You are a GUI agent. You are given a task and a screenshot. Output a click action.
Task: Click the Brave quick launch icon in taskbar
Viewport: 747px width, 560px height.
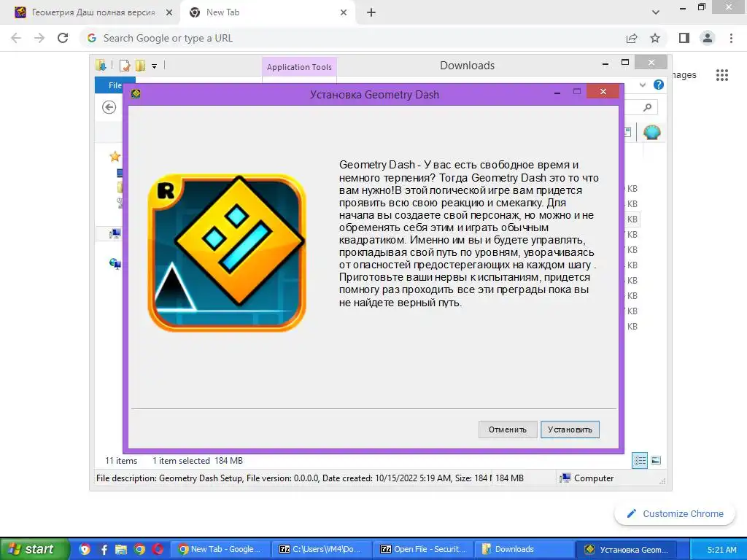tap(85, 549)
